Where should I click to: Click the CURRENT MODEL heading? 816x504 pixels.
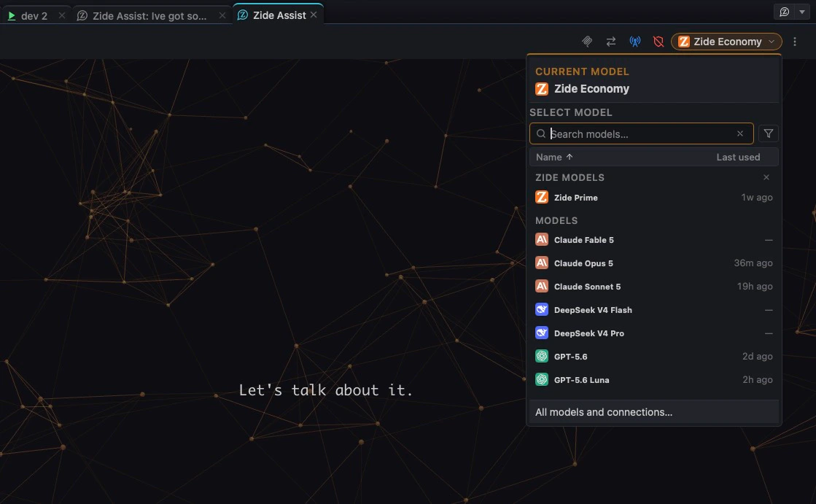[582, 72]
